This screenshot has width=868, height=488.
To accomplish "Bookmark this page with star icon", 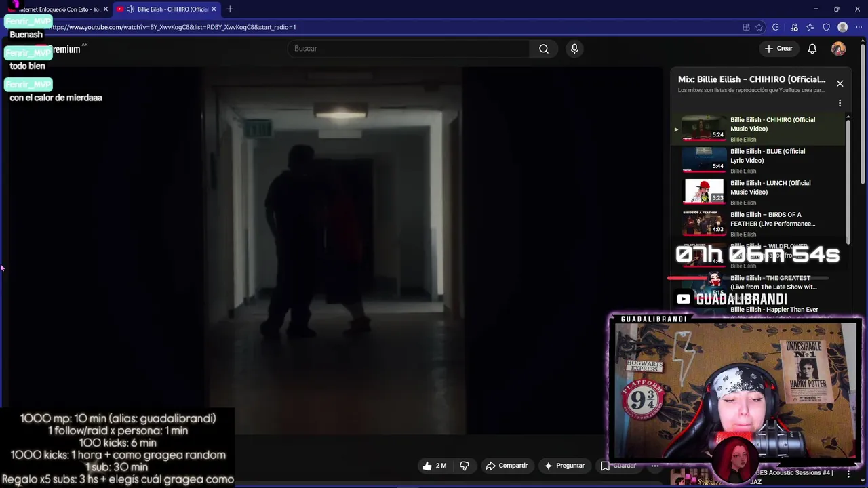I will tap(759, 27).
